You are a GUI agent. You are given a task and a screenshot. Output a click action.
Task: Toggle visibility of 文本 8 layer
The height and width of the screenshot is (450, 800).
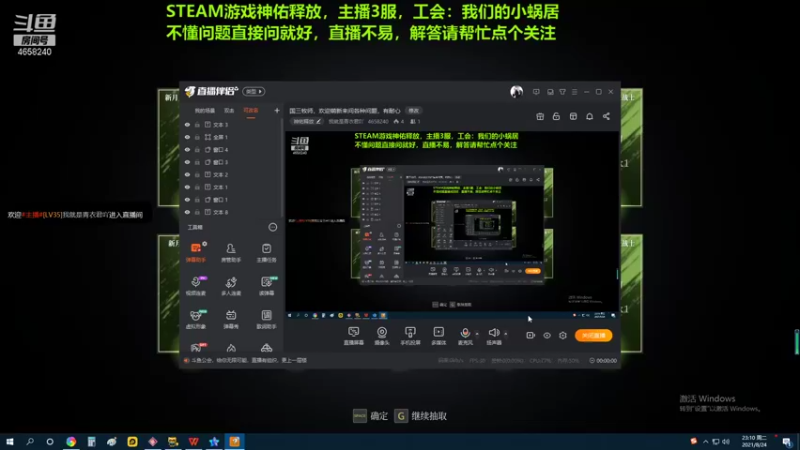187,212
